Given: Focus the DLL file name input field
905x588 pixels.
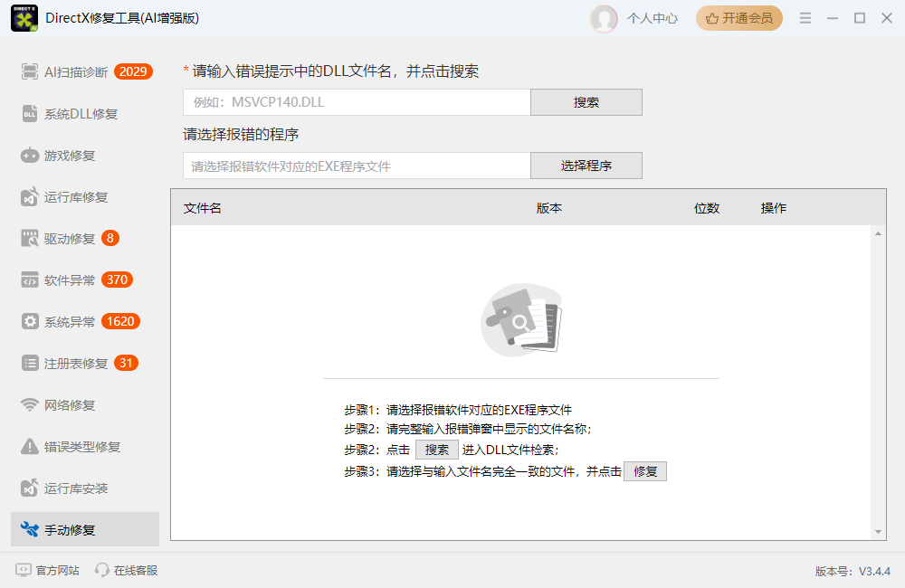Looking at the screenshot, I should pyautogui.click(x=357, y=102).
